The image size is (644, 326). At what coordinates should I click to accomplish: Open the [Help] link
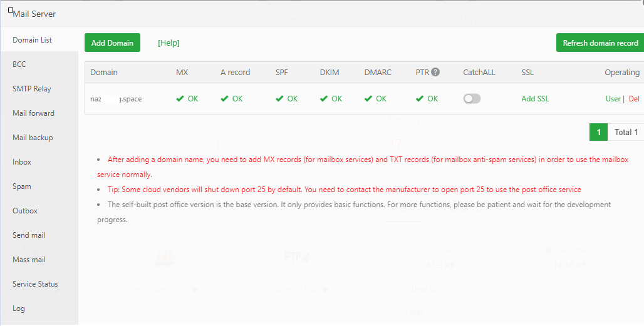[x=169, y=43]
